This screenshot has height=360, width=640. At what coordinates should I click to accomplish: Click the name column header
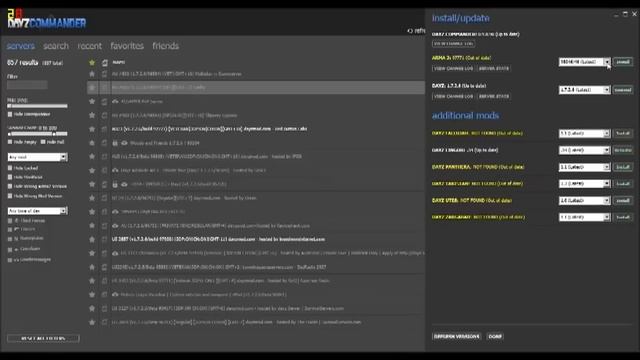tap(118, 62)
